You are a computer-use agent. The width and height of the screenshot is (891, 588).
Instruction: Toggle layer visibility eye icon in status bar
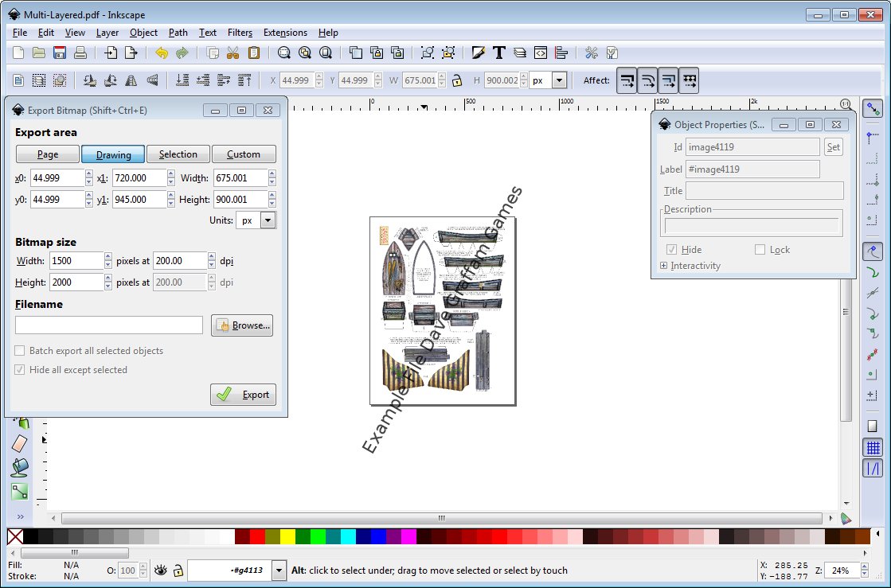(161, 570)
